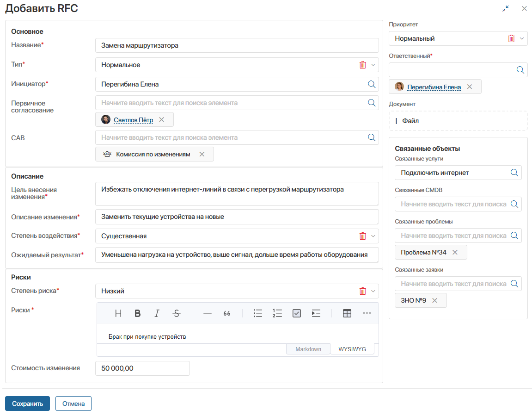Apply bold formatting in Риски editor
This screenshot has height=416, width=532.
pos(137,313)
